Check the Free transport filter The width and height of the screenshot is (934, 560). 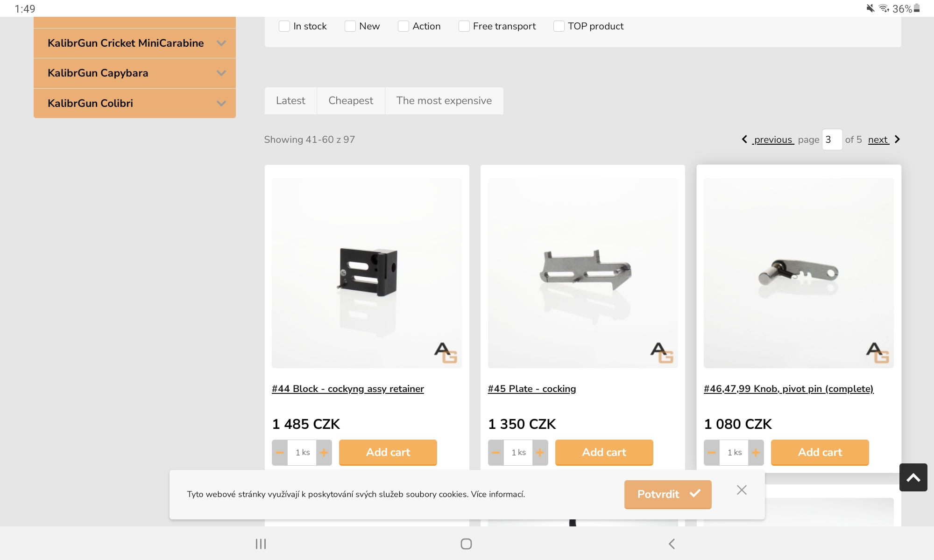click(x=464, y=26)
